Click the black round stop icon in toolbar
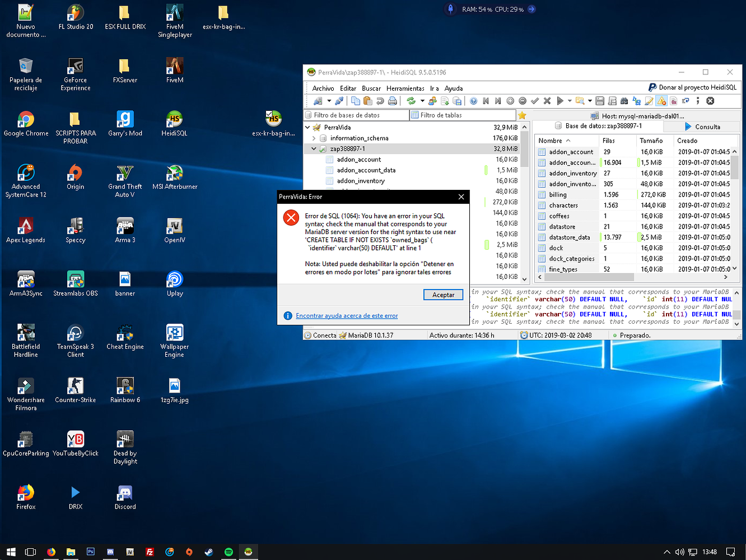746x560 pixels. pyautogui.click(x=710, y=101)
